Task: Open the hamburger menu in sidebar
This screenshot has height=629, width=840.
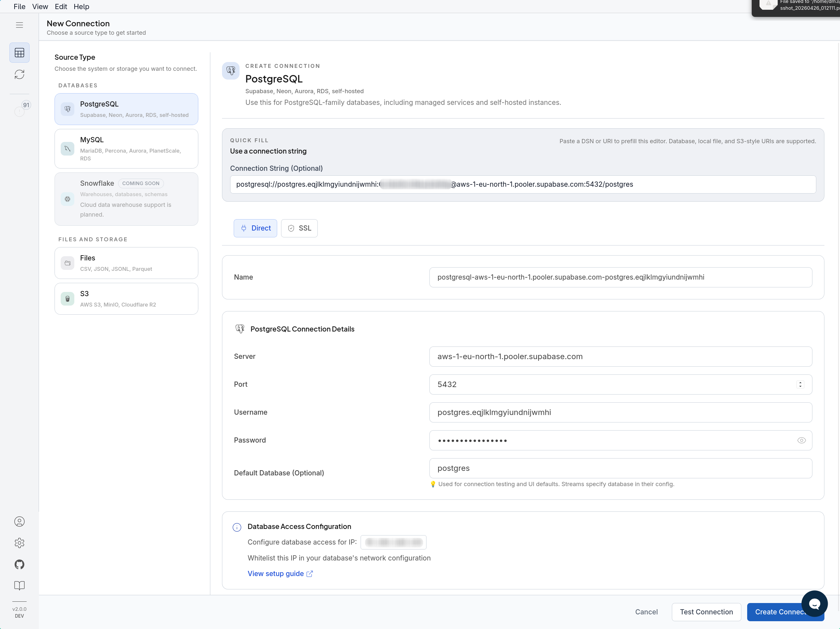Action: pyautogui.click(x=19, y=25)
